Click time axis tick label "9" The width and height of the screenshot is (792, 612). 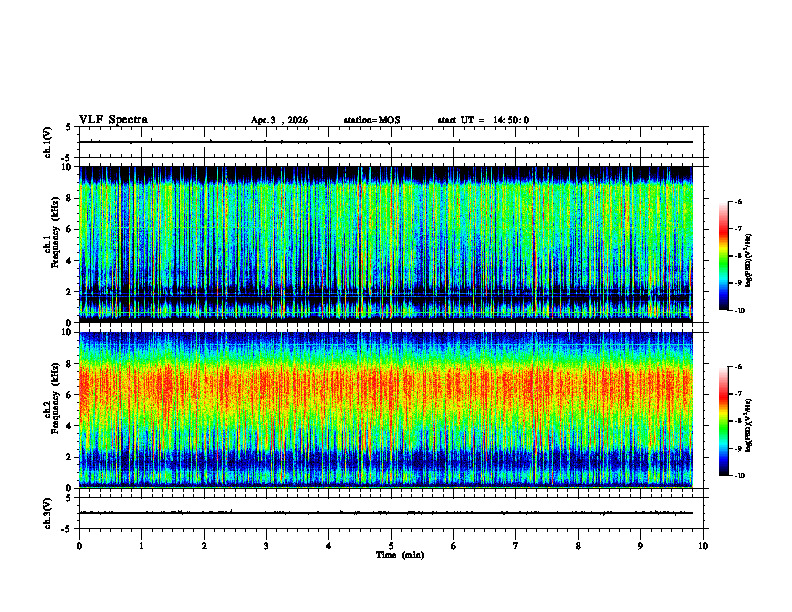[640, 546]
